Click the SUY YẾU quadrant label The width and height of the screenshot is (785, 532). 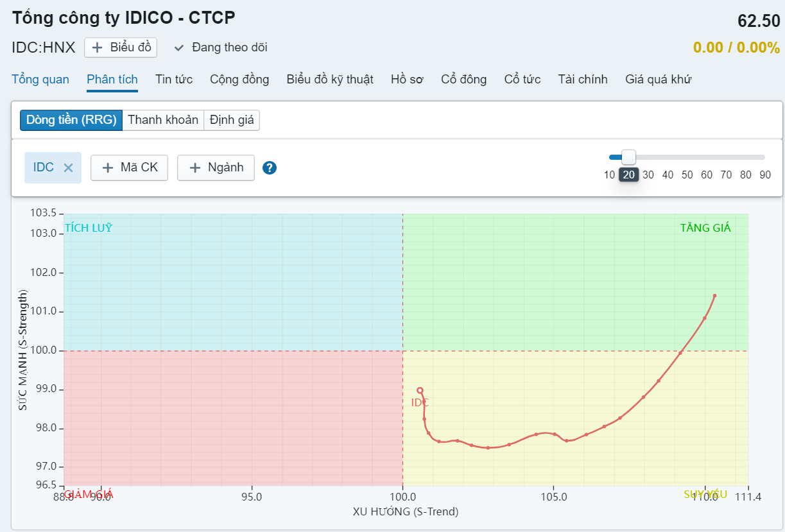705,494
